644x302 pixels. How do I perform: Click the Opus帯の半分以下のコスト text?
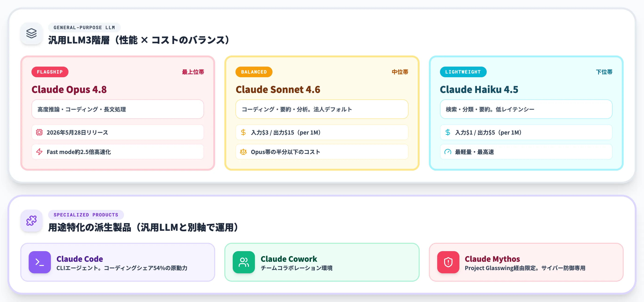pos(285,152)
